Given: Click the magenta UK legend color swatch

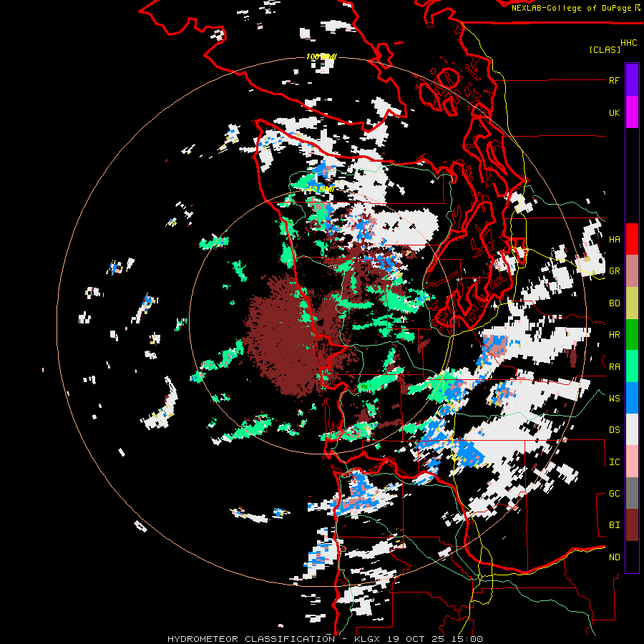Looking at the screenshot, I should tap(632, 112).
